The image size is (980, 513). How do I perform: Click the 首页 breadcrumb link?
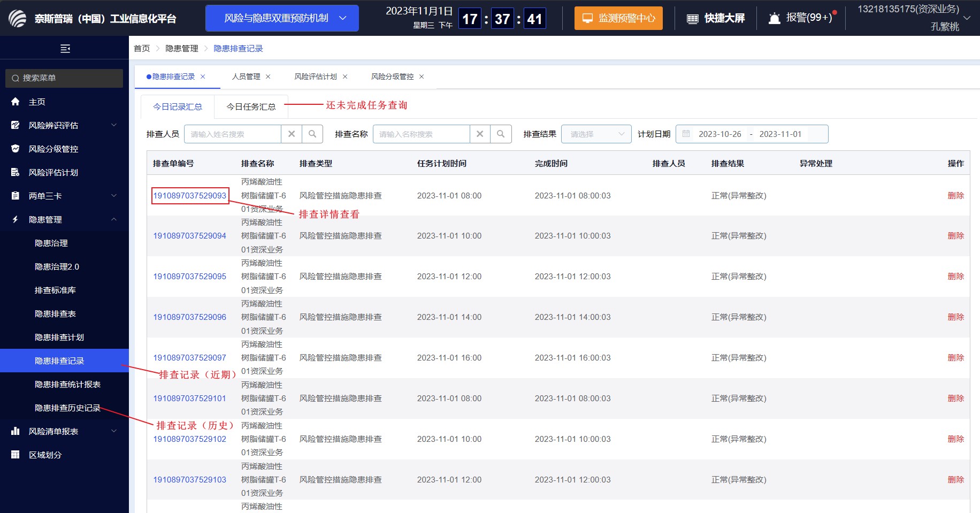point(142,48)
